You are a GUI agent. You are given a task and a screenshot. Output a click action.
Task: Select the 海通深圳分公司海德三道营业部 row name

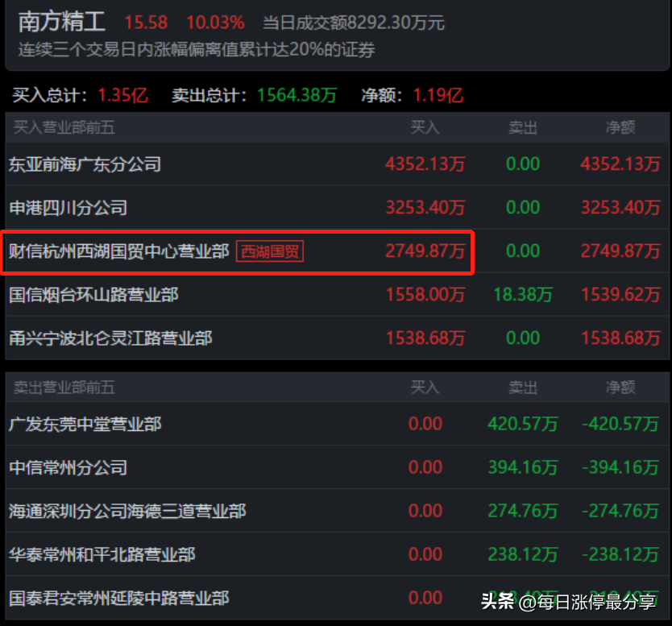127,511
